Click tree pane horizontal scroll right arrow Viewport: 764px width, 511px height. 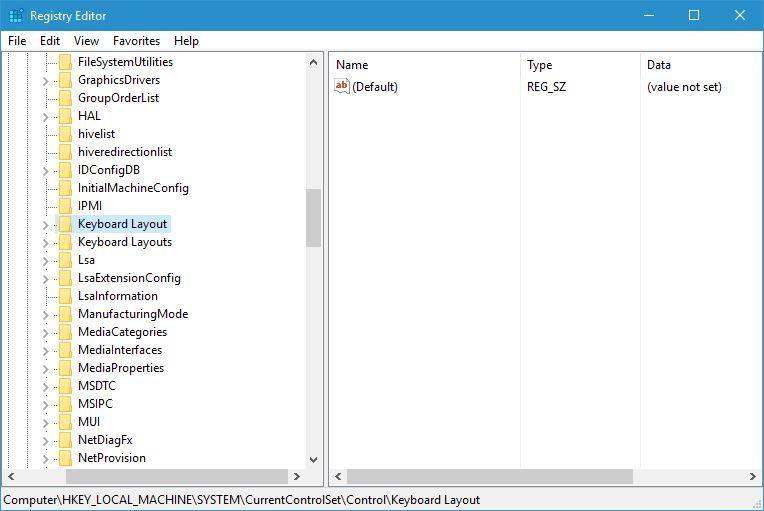coord(296,476)
